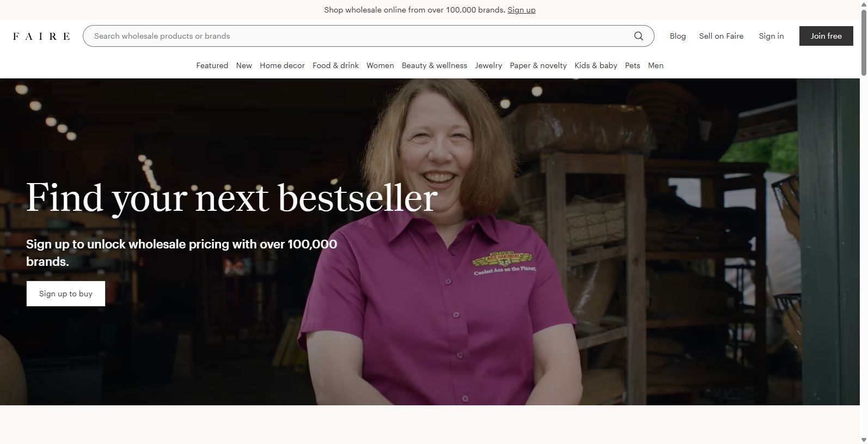Click the scrollbar down arrow
868x444 pixels.
[x=864, y=439]
